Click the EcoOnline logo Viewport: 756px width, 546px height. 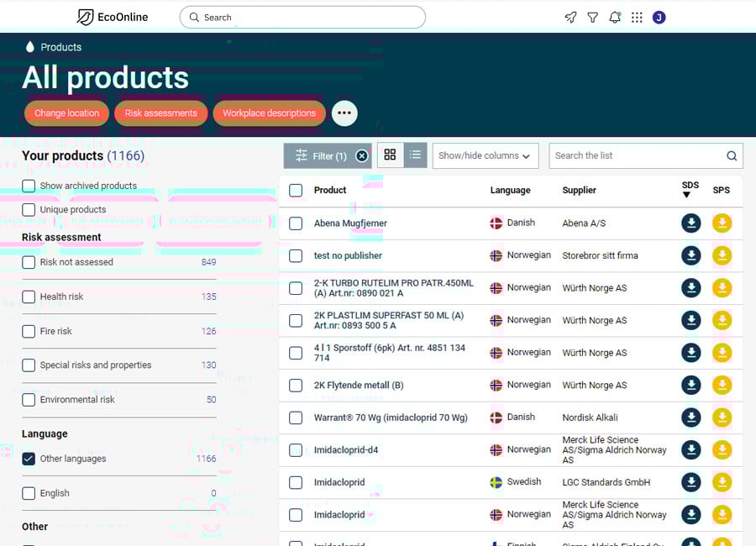tap(113, 18)
